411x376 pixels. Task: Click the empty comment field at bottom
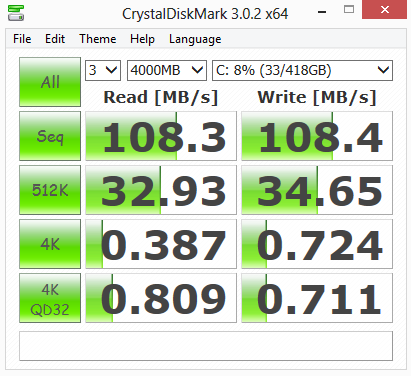click(x=206, y=346)
